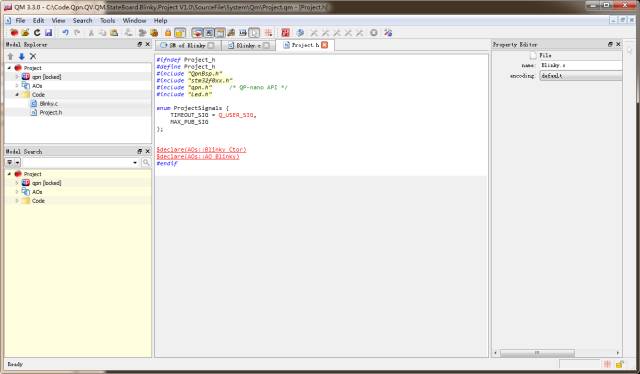Click the Paste clipboard icon
This screenshot has height=374, width=640.
114,33
